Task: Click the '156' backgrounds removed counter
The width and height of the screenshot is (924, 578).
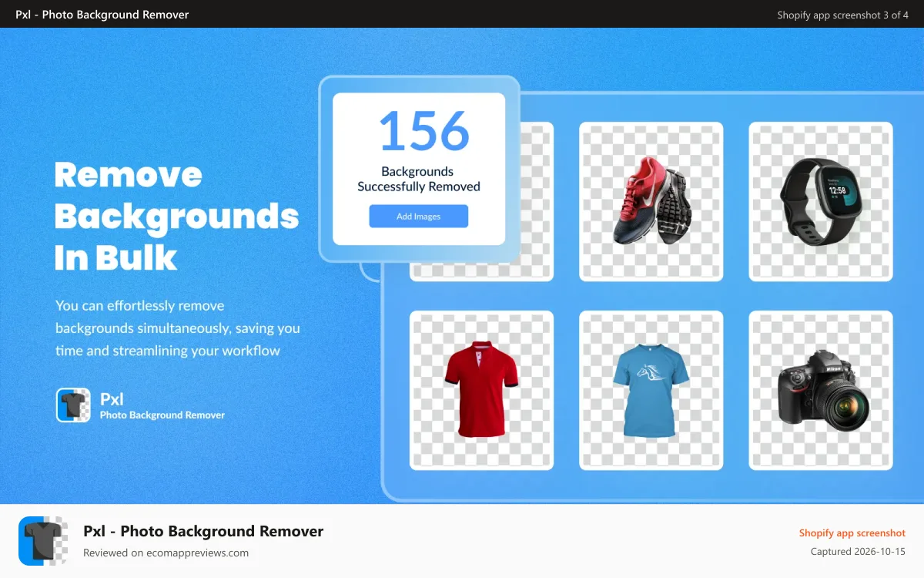Action: coord(424,130)
